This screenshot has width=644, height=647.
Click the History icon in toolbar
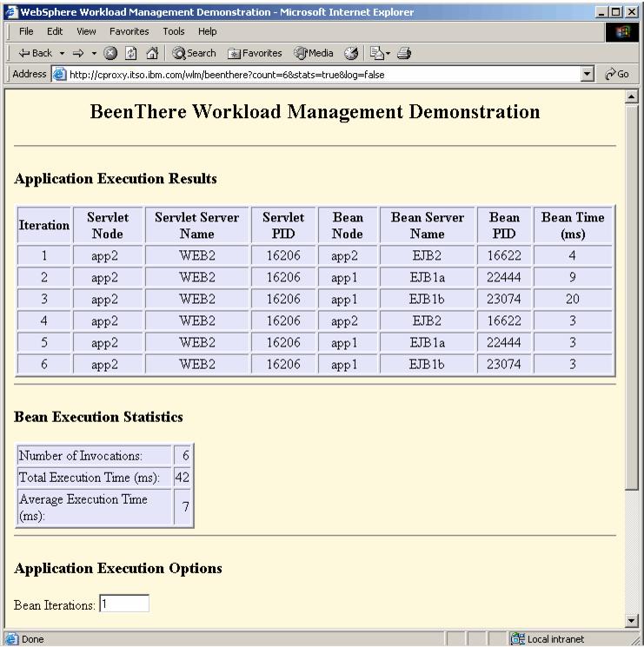tap(351, 53)
